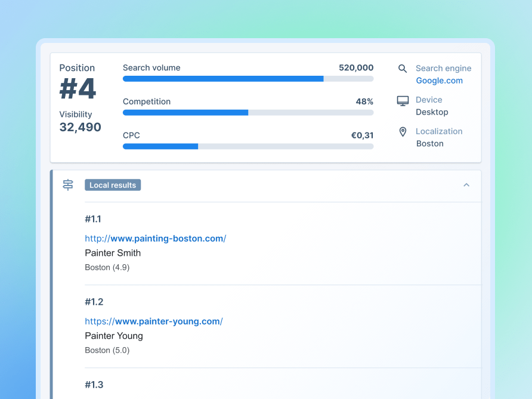Click the Local results badge
The height and width of the screenshot is (399, 532).
pyautogui.click(x=113, y=185)
